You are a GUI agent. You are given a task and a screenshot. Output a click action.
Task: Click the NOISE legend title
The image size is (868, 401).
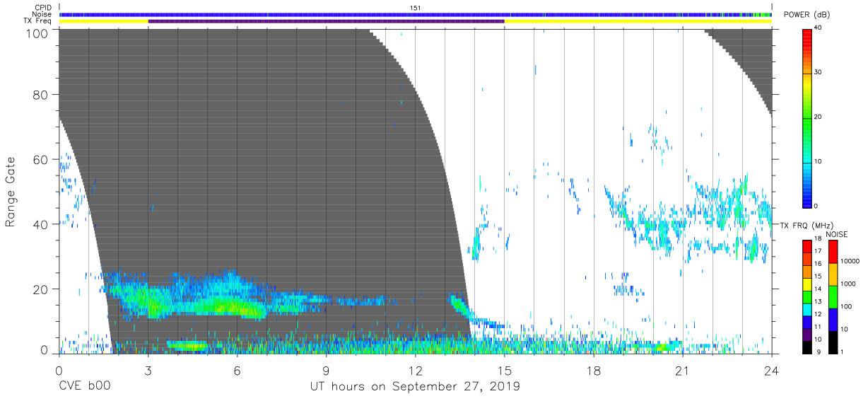tap(837, 235)
